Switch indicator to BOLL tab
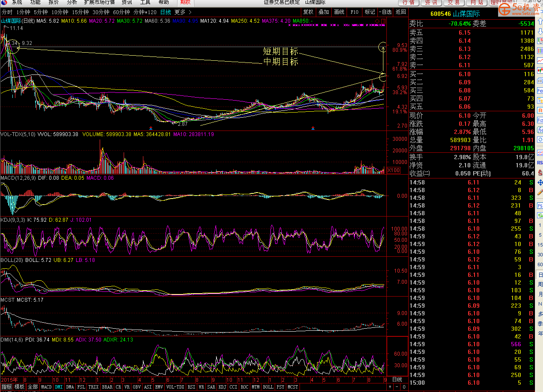This screenshot has height=392, width=543. pos(268,387)
